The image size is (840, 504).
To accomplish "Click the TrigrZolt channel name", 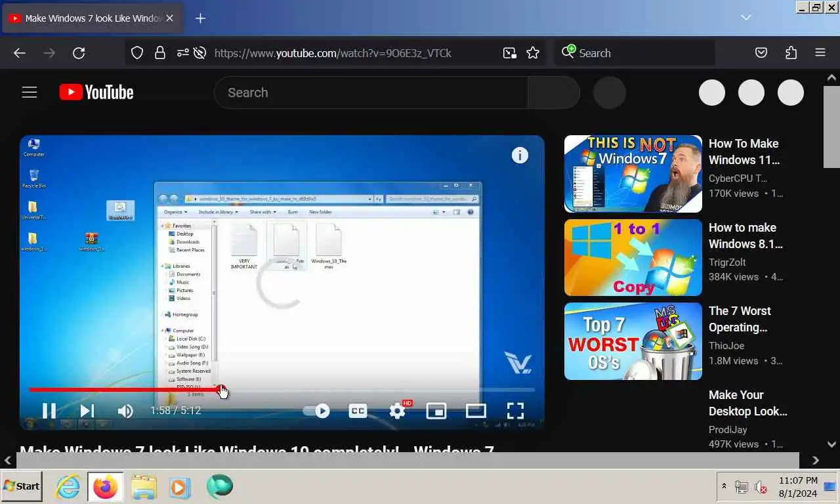I will tap(727, 262).
